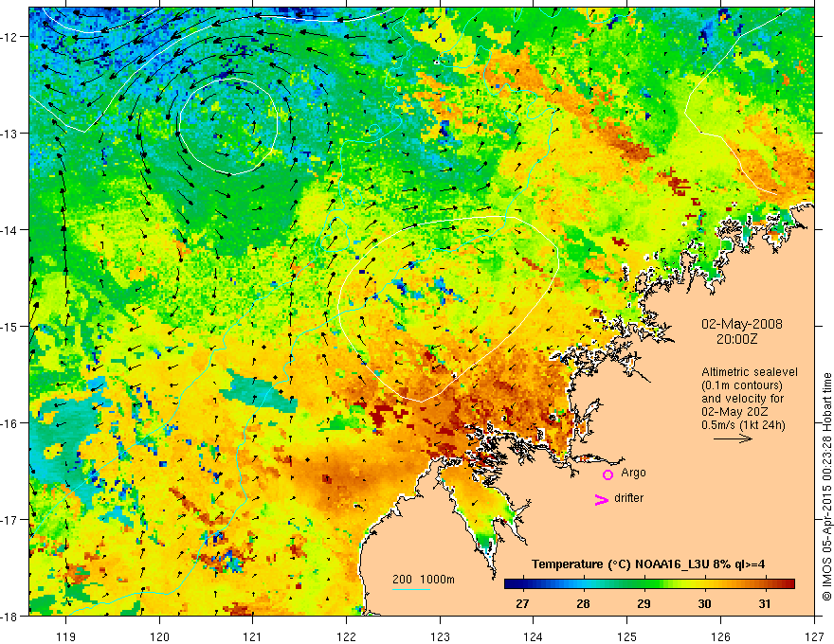
Task: Click the longitude axis label '123'
Action: 440,637
